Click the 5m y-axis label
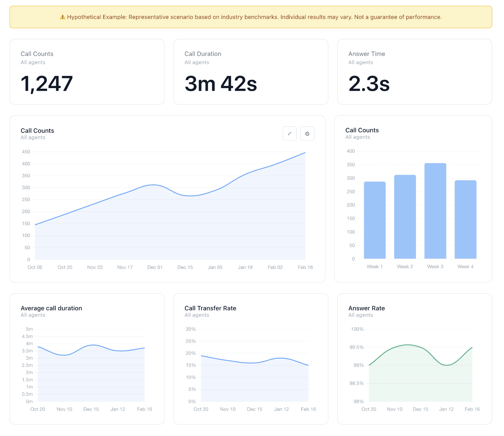The width and height of the screenshot is (504, 436). [29, 329]
